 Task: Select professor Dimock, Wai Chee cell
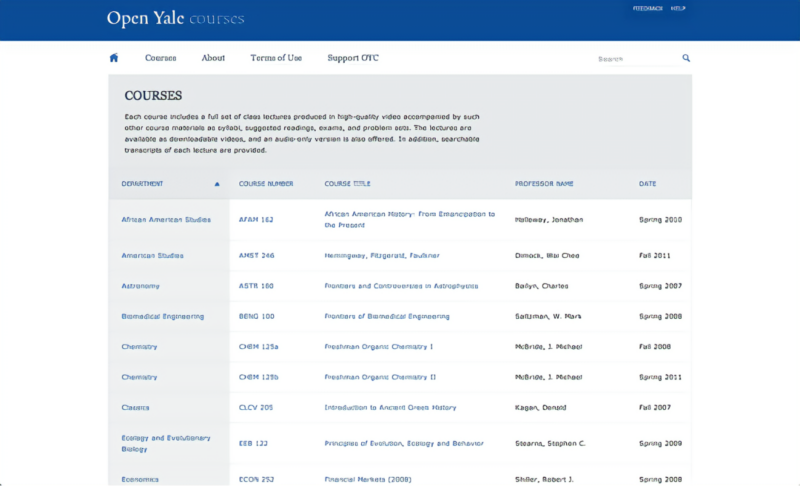coord(547,255)
